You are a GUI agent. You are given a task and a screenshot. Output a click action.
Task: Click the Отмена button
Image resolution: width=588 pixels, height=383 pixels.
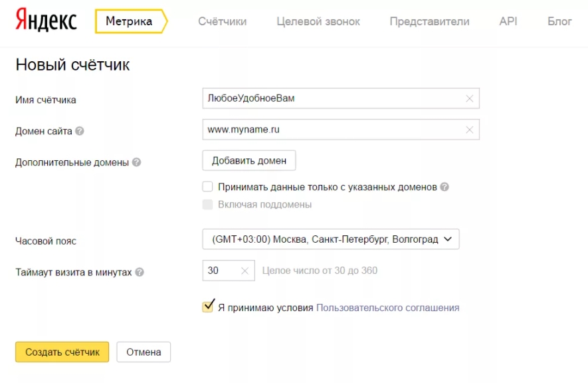click(144, 352)
